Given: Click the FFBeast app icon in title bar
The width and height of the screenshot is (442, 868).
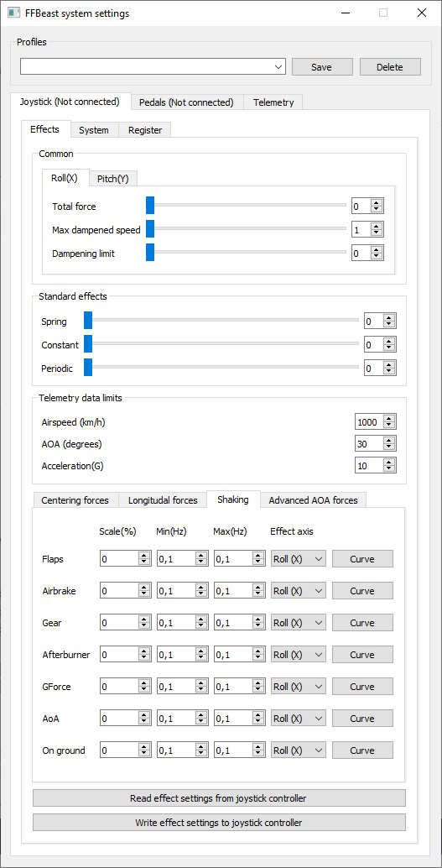Looking at the screenshot, I should tap(14, 13).
